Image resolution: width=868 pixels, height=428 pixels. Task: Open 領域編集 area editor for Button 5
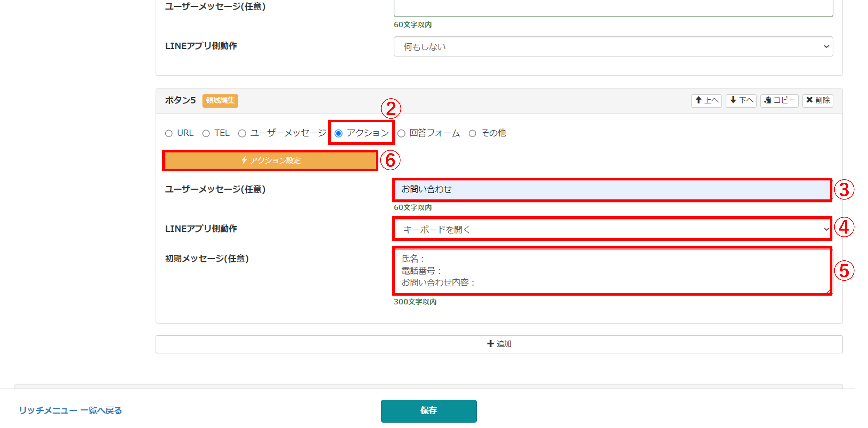(220, 100)
